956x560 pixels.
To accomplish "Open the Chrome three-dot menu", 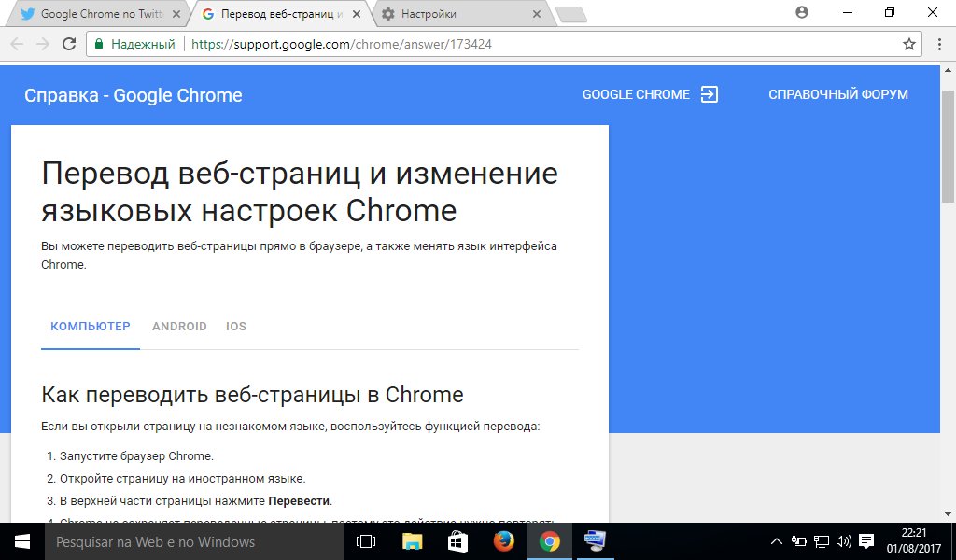I will 938,44.
